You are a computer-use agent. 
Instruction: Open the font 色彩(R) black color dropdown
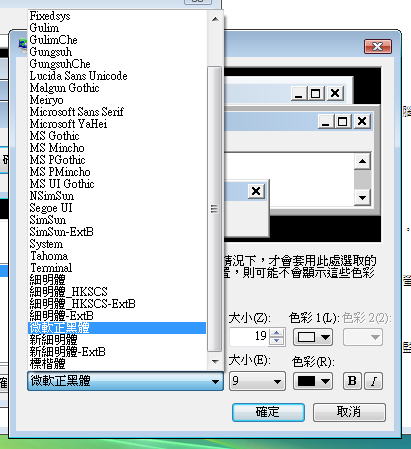[313, 381]
